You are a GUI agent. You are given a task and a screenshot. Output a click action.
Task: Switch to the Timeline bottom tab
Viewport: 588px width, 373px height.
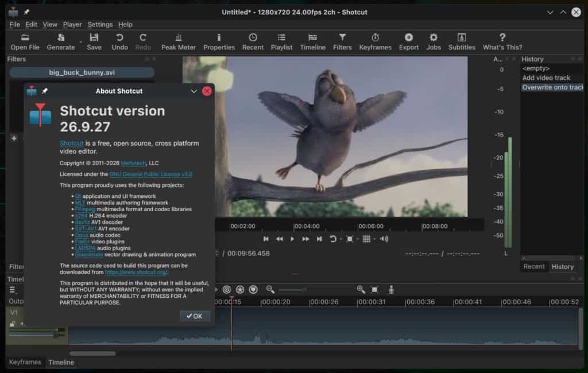point(61,362)
